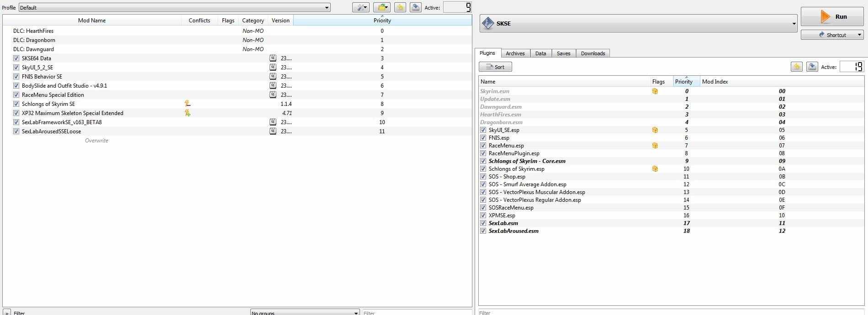This screenshot has height=315, width=868.
Task: Open the SKSE executable dropdown
Action: (x=639, y=23)
